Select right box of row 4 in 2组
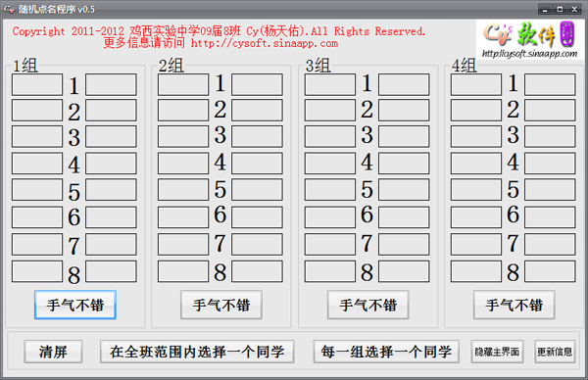The height and width of the screenshot is (380, 588). point(257,164)
